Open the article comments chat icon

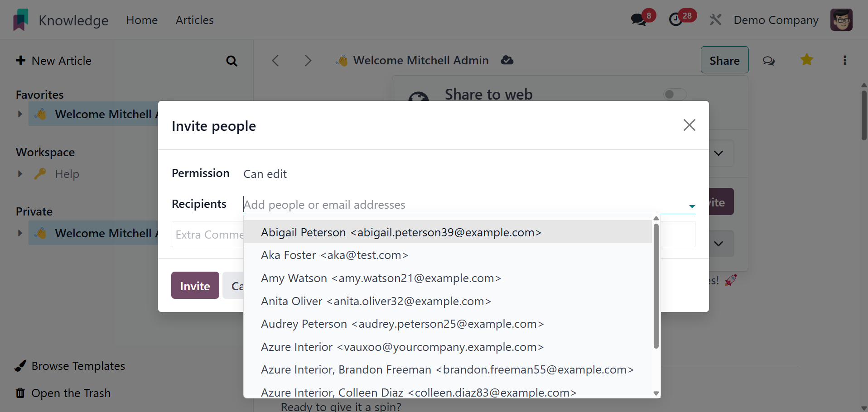(768, 61)
